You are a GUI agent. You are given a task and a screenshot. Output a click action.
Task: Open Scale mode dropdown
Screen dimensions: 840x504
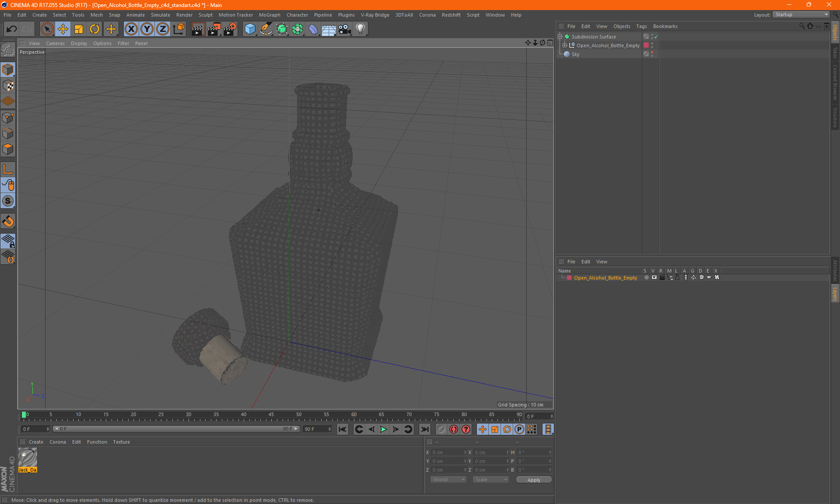(x=491, y=479)
